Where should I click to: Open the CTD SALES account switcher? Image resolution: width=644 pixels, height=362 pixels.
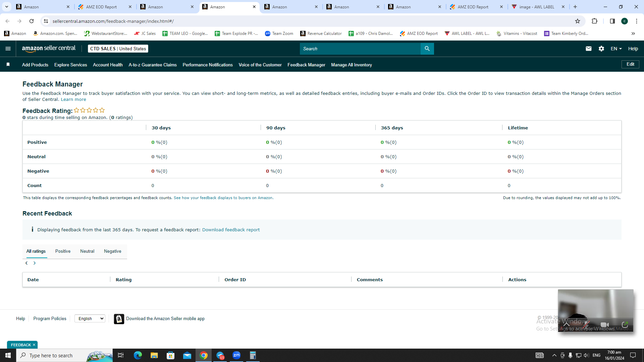coord(118,49)
